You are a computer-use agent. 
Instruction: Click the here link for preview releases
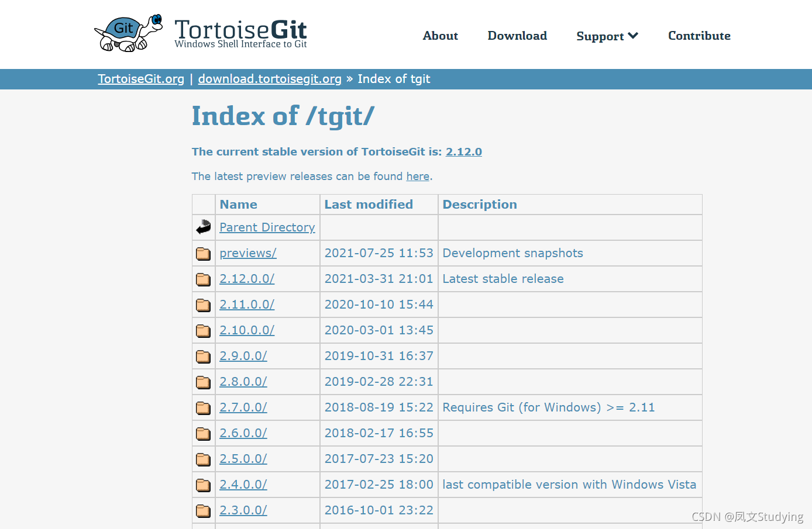tap(418, 176)
